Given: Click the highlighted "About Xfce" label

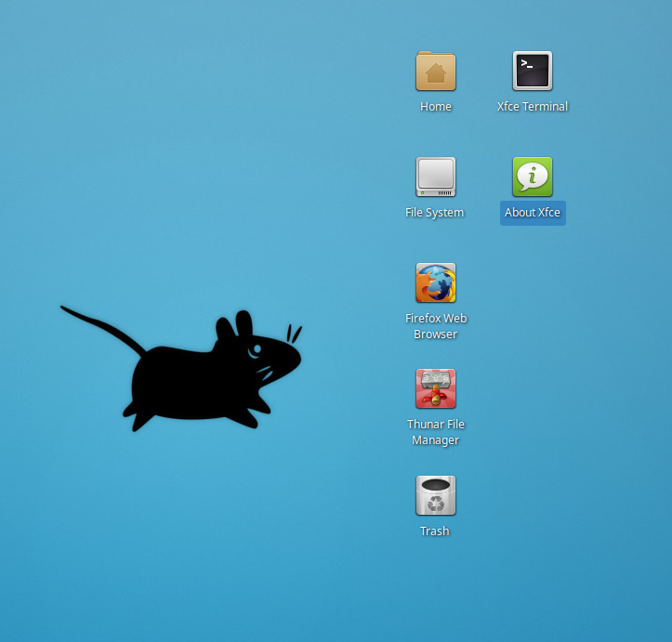Looking at the screenshot, I should [533, 213].
